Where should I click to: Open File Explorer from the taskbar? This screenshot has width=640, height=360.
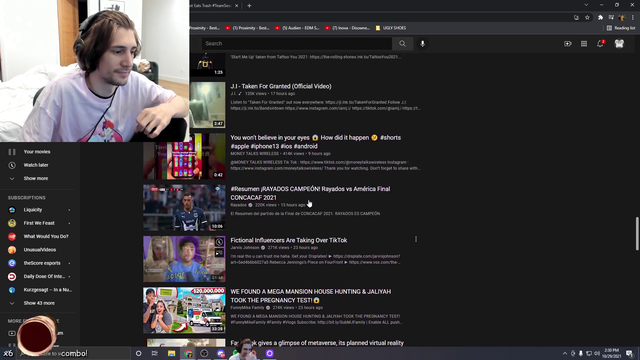point(171,353)
